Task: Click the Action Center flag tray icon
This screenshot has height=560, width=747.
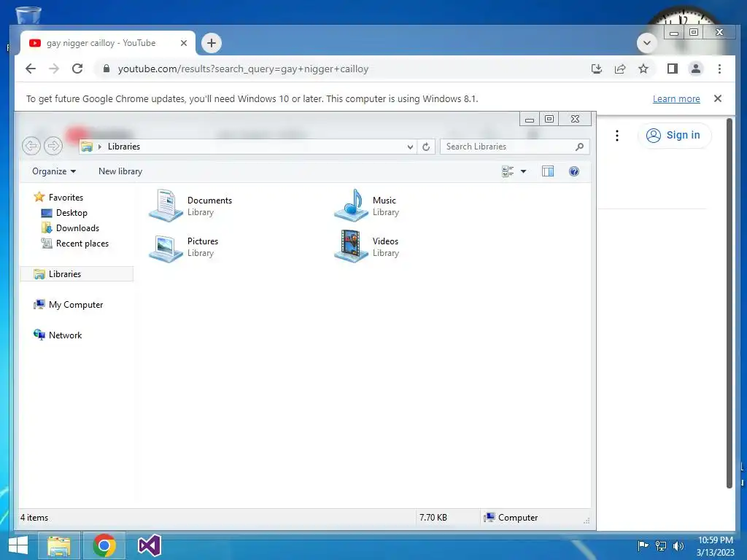Action: click(643, 545)
